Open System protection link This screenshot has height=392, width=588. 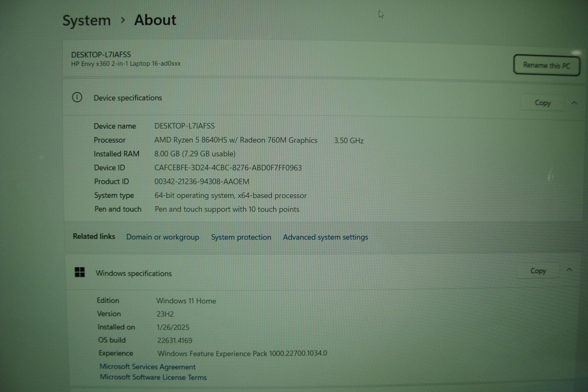tap(241, 237)
